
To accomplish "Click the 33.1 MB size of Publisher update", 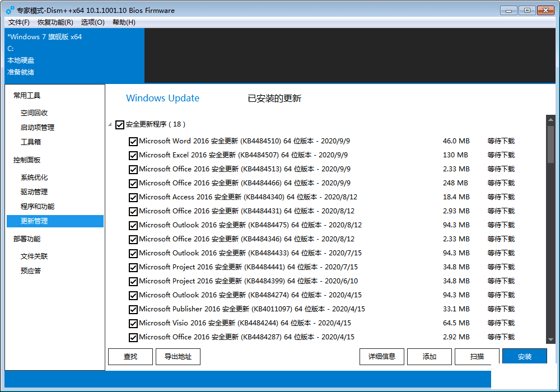I will 456,309.
